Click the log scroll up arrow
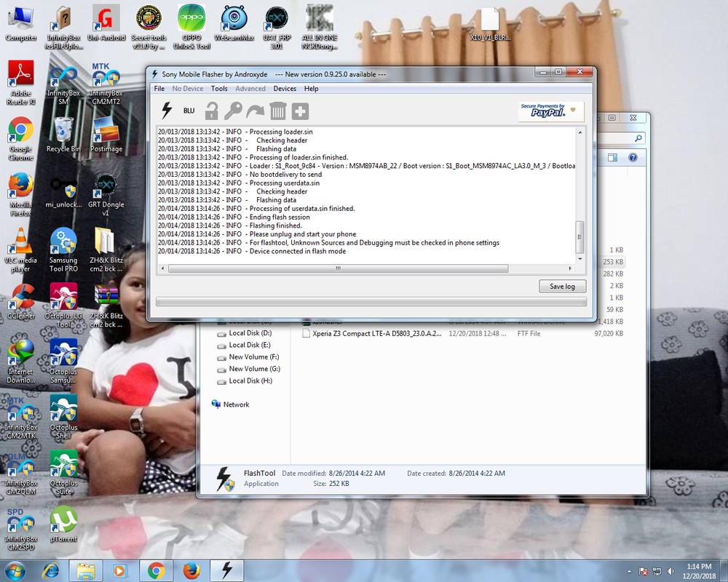The width and height of the screenshot is (728, 582). point(580,132)
